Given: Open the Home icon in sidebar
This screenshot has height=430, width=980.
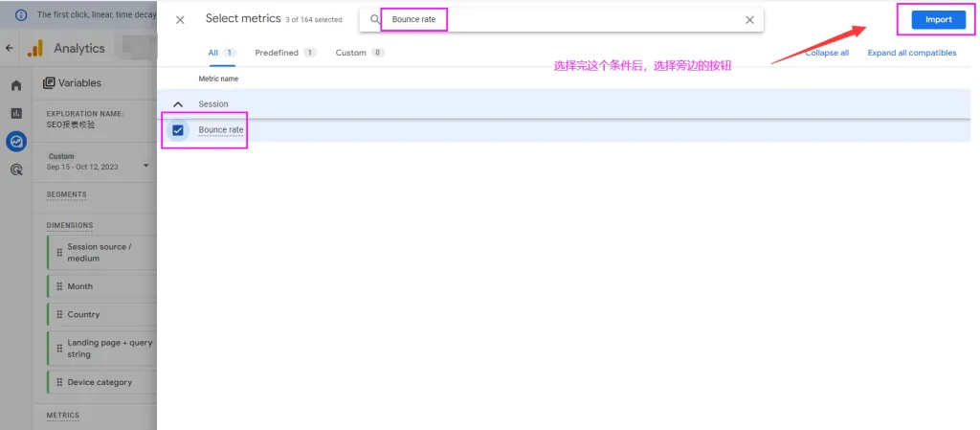Looking at the screenshot, I should point(16,85).
